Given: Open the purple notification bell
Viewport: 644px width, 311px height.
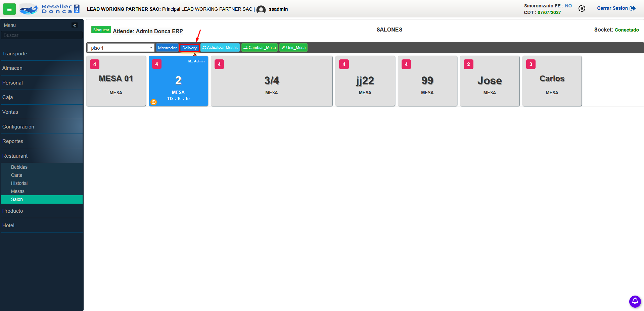Looking at the screenshot, I should [635, 301].
